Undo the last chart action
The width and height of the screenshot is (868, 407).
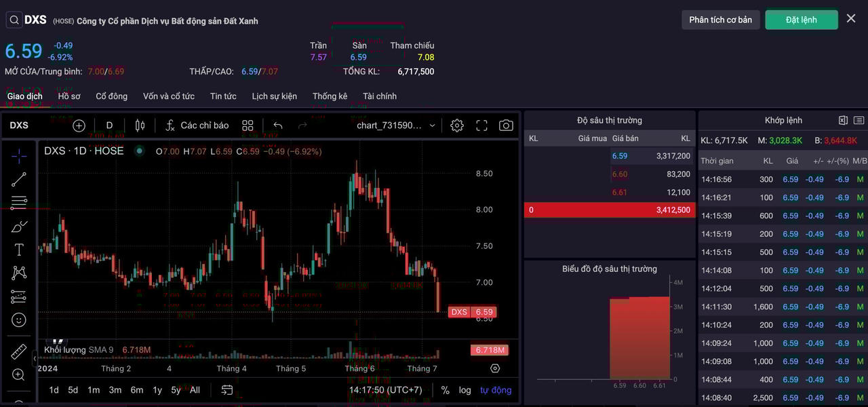[278, 125]
